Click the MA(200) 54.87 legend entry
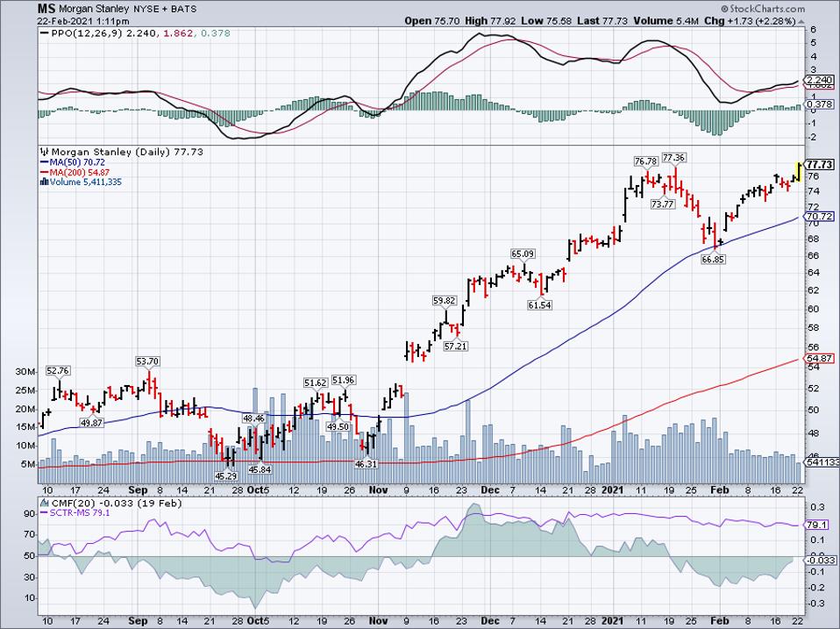The width and height of the screenshot is (840, 629). click(80, 173)
